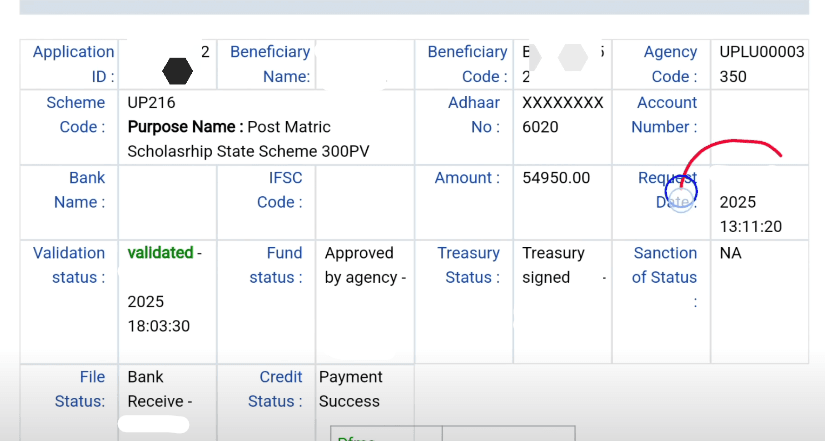Select the Adhaar number ending 6020
Screen dimensions: 825x441
click(562, 115)
